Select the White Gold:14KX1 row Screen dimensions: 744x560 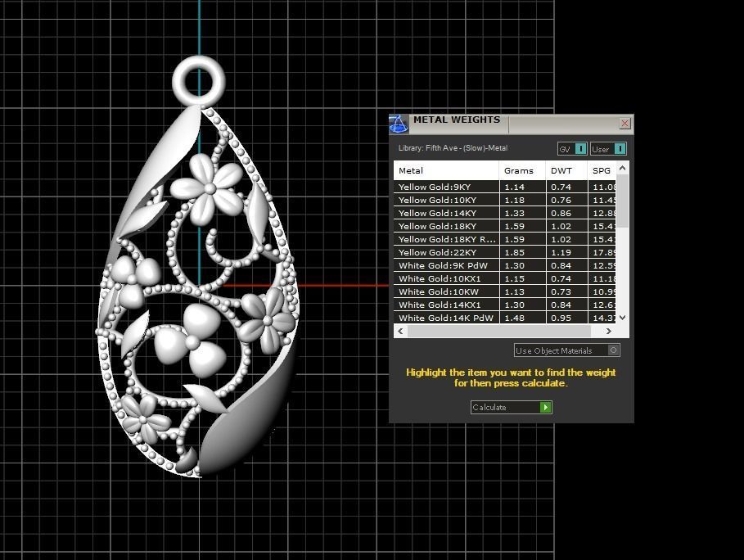click(505, 305)
